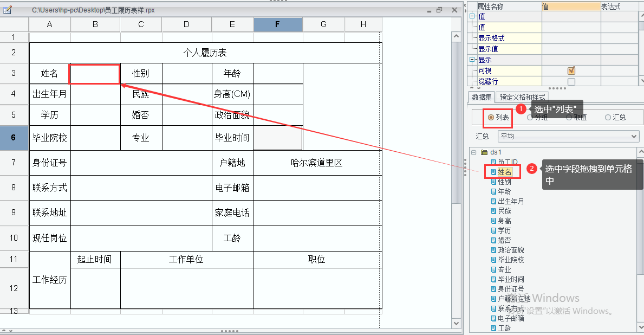Click the 属性名称 column header
The width and height of the screenshot is (644, 335).
[x=509, y=7]
